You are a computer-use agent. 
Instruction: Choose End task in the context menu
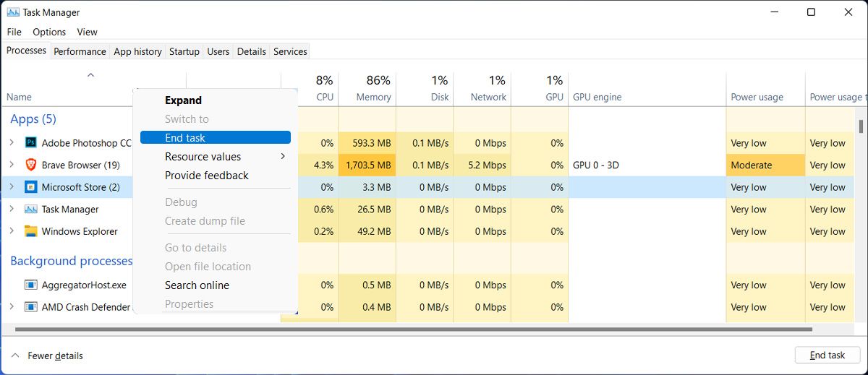[215, 137]
